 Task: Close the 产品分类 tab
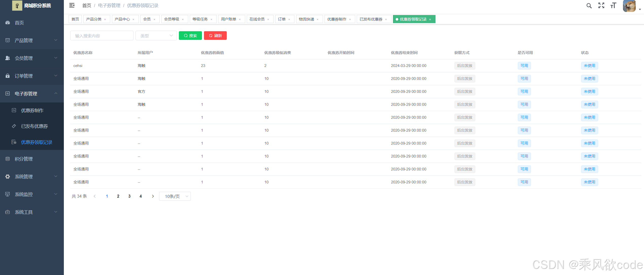click(105, 20)
